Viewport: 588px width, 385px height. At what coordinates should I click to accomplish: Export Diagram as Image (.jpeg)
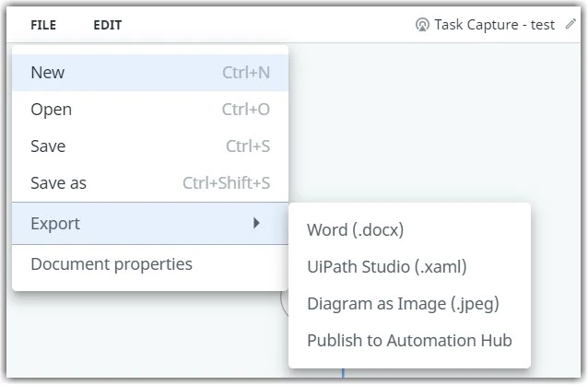click(x=409, y=304)
